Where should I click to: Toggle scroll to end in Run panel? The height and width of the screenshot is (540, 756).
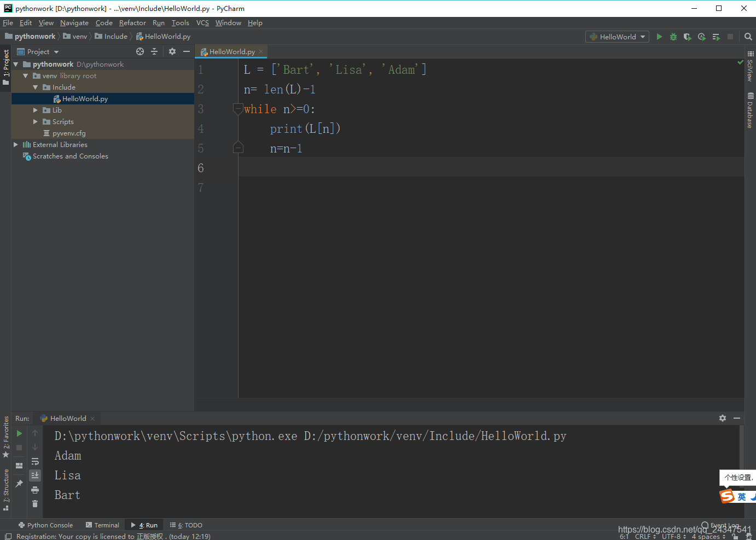click(x=35, y=476)
